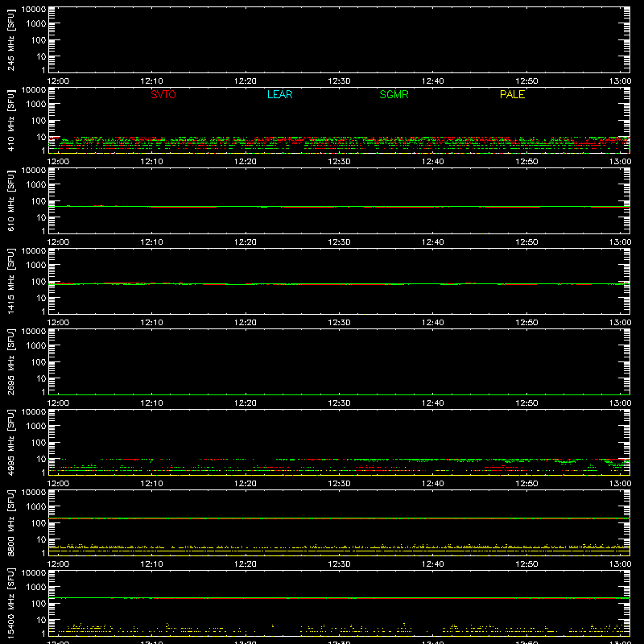
Task: Click the 12:30 tick below the 1415 MHz panel
Action: 339,323
